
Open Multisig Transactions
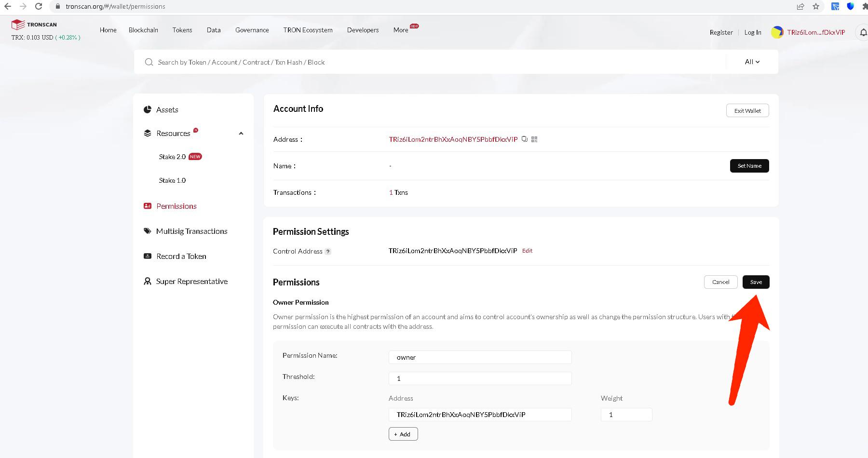tap(192, 231)
